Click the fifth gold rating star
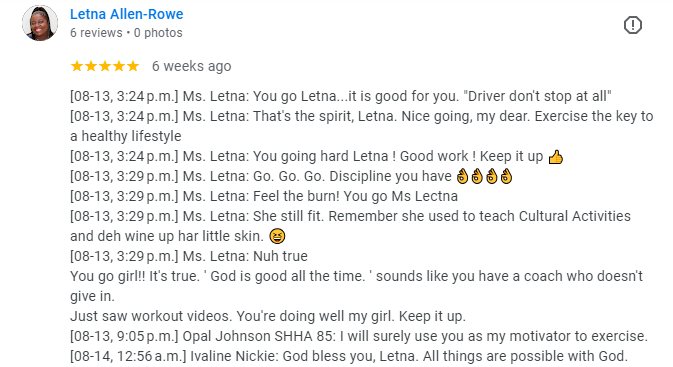Screen dimensions: 673x367 (133, 66)
